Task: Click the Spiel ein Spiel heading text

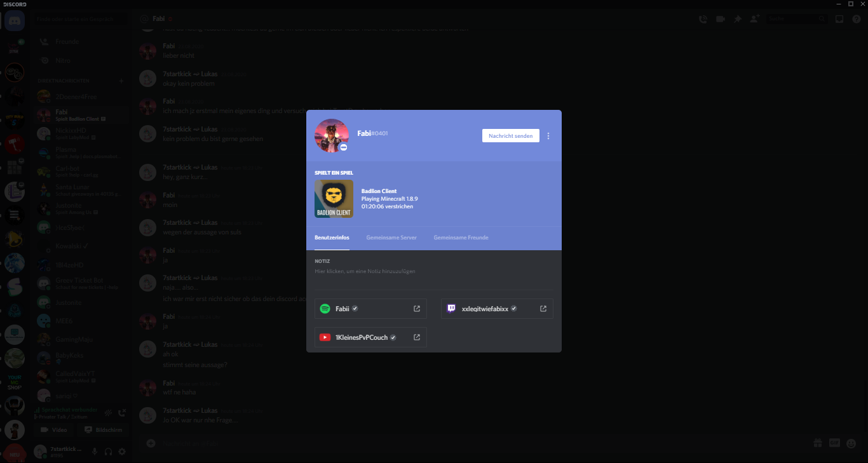Action: click(334, 173)
